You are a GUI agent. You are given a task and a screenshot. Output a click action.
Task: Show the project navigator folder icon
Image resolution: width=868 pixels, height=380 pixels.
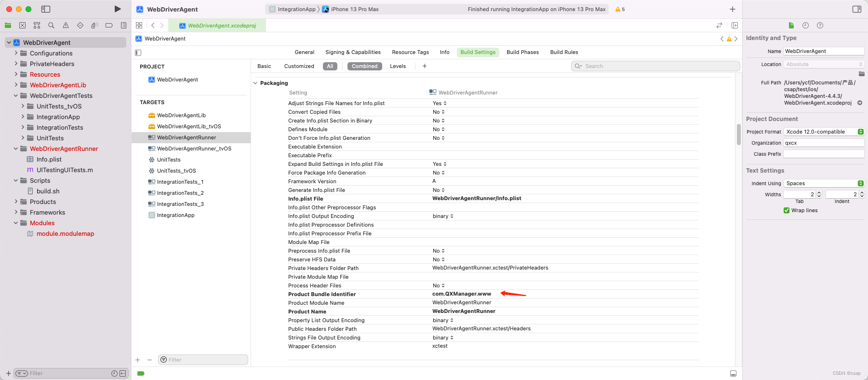(8, 26)
